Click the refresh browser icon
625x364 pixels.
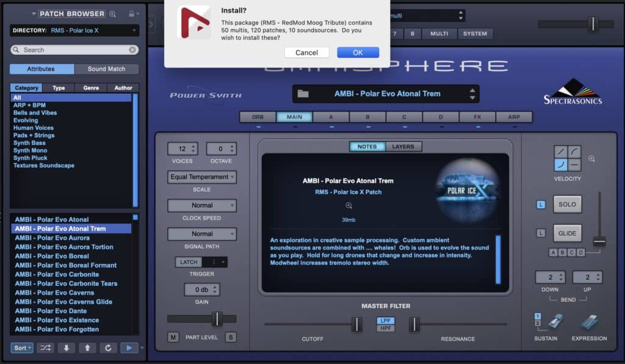point(108,348)
